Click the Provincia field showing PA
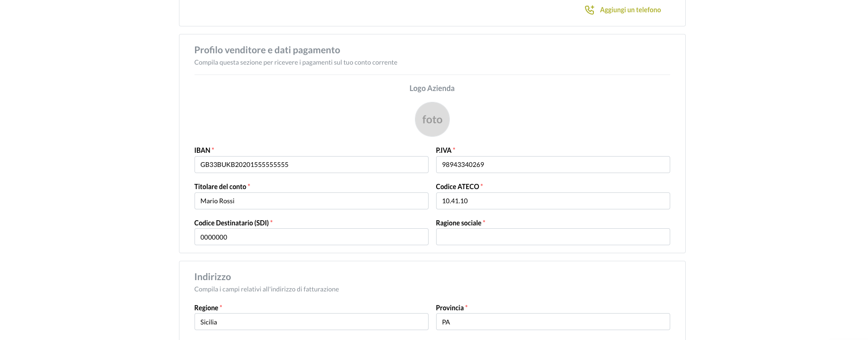The width and height of the screenshot is (868, 340). click(x=552, y=322)
